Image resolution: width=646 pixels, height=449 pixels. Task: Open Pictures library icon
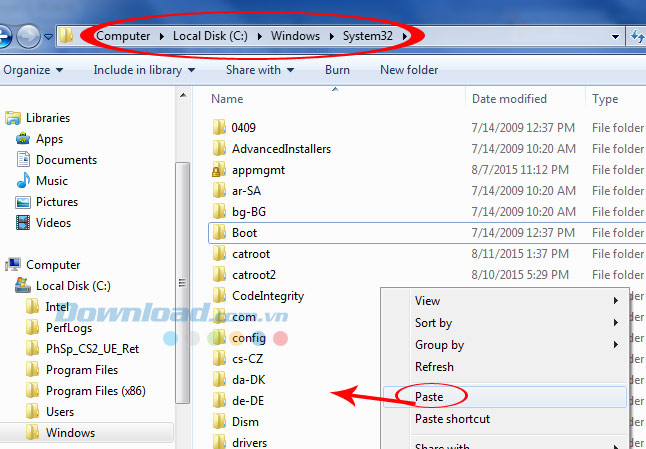click(23, 202)
